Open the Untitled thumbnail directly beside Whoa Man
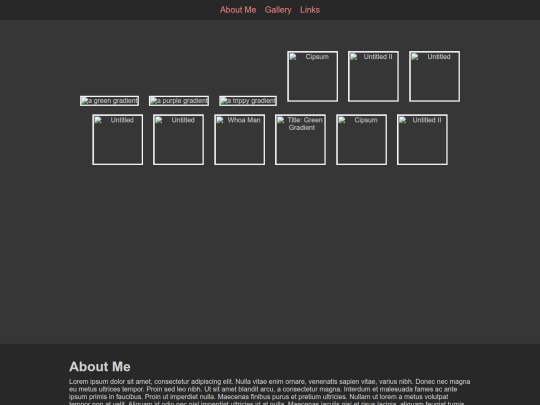The height and width of the screenshot is (405, 540). point(179,140)
